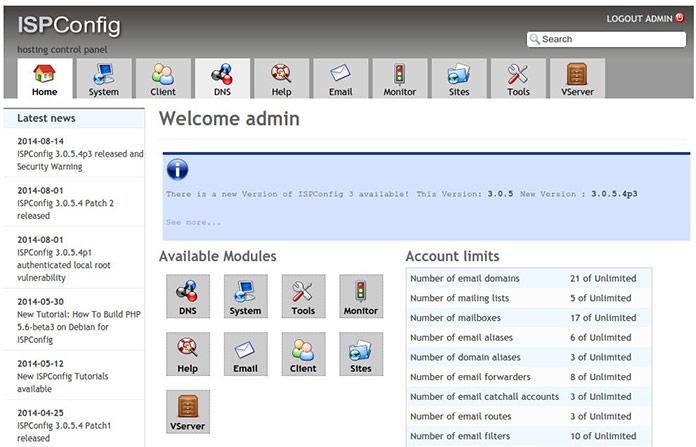Image resolution: width=696 pixels, height=447 pixels.
Task: Click the blue info icon in the notice
Action: pos(178,170)
